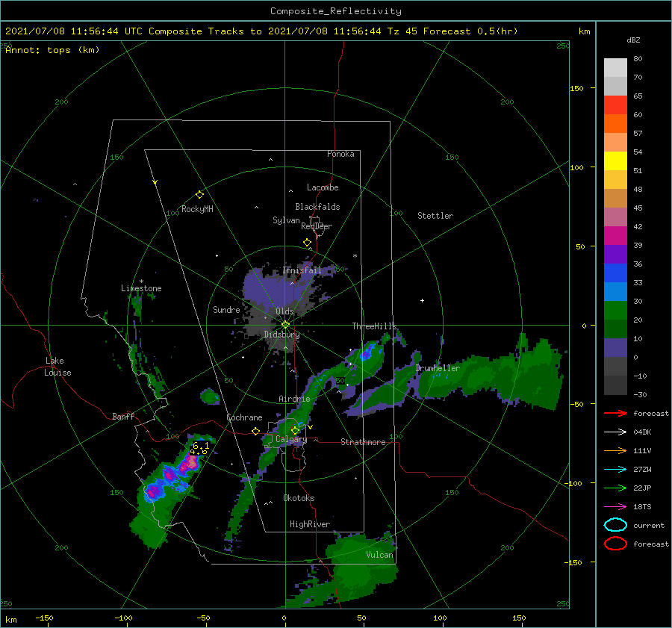The width and height of the screenshot is (672, 628).
Task: Click the yellow diamond marker above Calgary
Action: 295,430
